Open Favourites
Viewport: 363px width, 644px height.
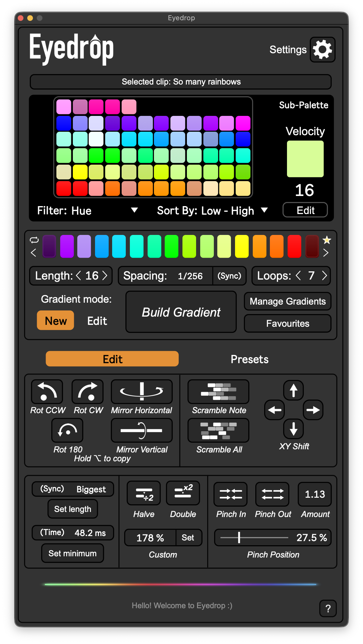click(288, 323)
